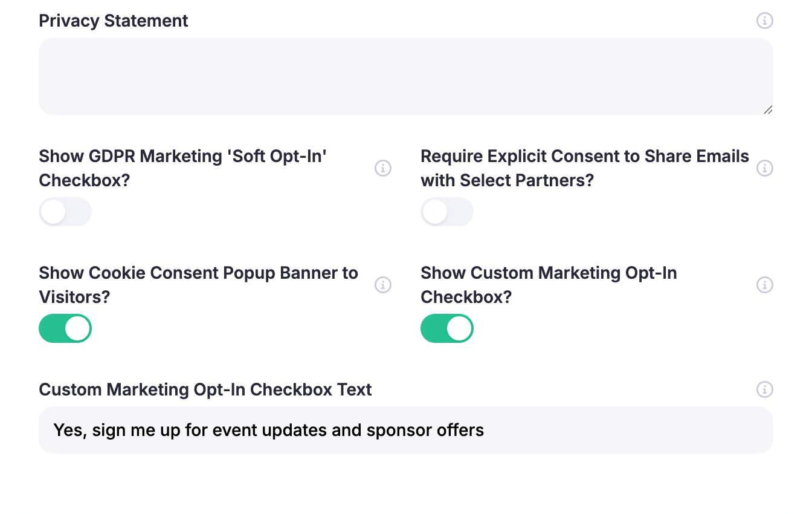Click the Privacy Statement textarea resize handle

768,109
